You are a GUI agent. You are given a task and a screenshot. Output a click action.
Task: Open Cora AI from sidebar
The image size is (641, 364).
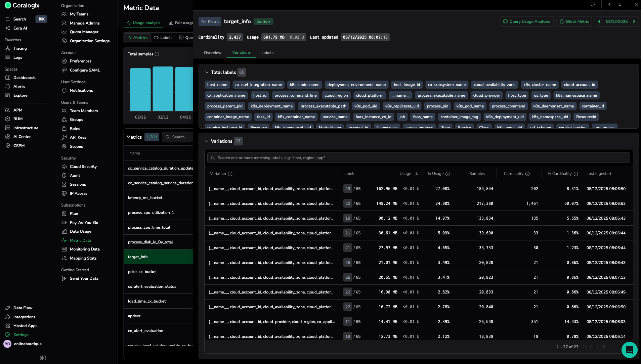(20, 28)
